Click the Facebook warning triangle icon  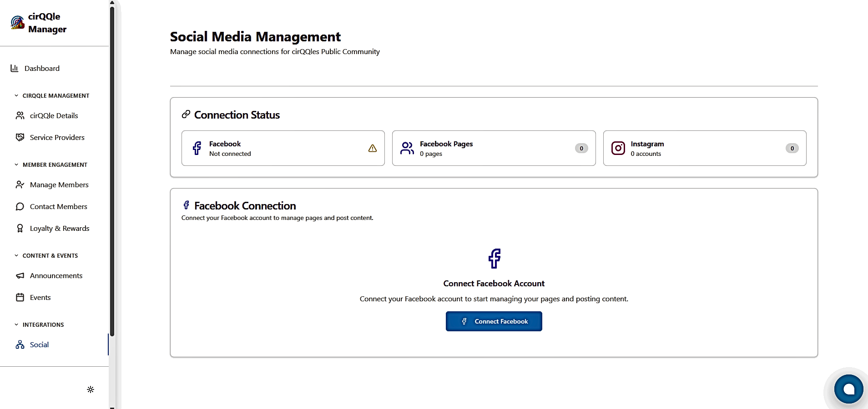pyautogui.click(x=373, y=148)
